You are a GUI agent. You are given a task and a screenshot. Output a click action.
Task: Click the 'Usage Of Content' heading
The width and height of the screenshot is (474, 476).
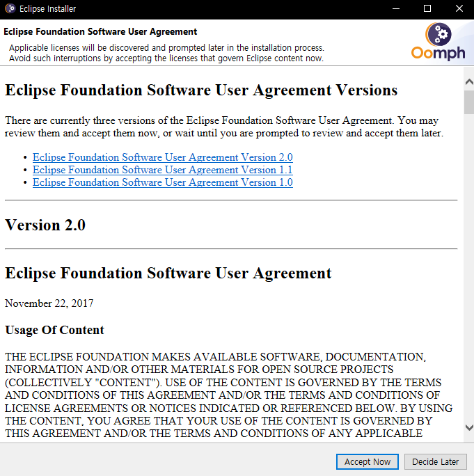click(x=55, y=330)
